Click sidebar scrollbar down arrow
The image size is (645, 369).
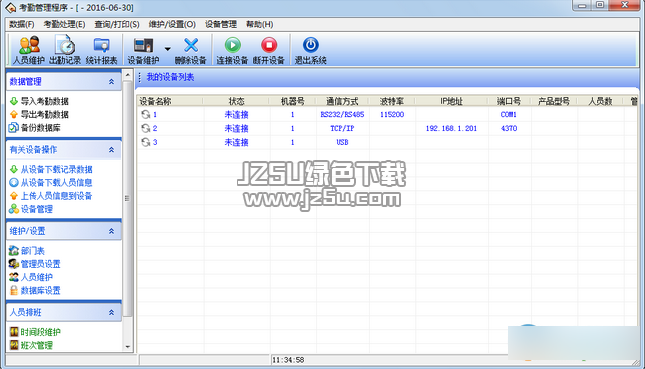click(128, 347)
